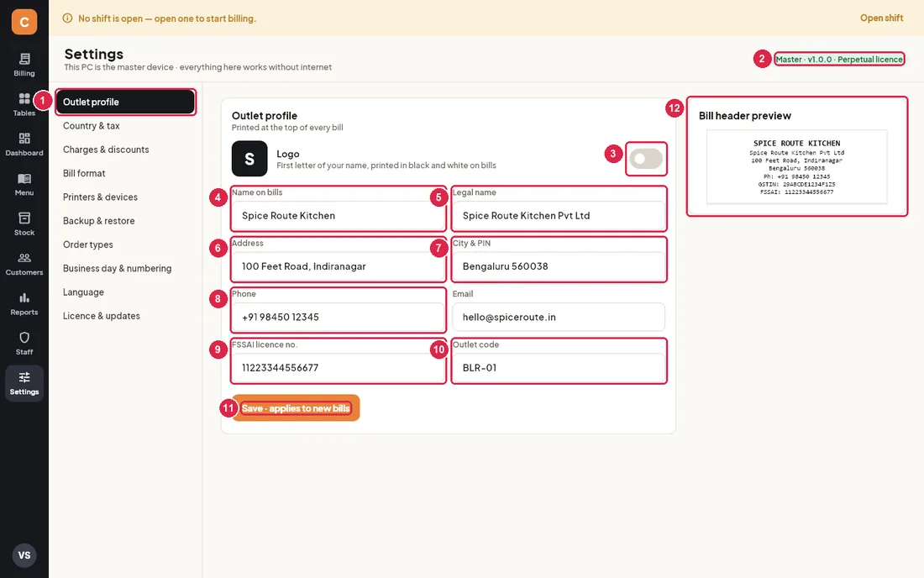This screenshot has height=578, width=924.
Task: Open the Menu book icon
Action: [24, 179]
